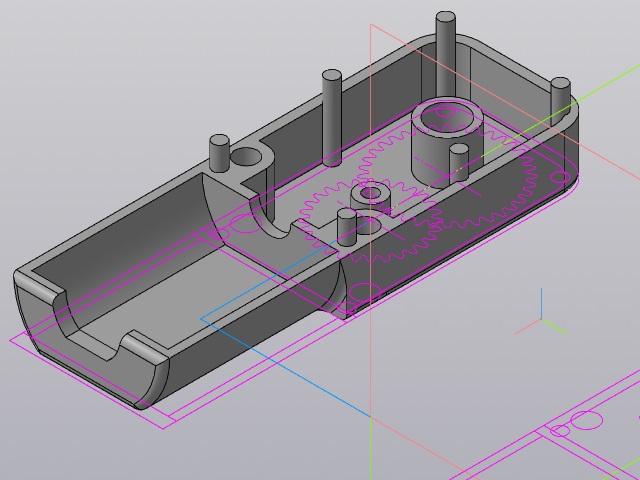Screen dimensions: 640x480
Task: Click the small coordinate axis triad
Action: click(x=541, y=313)
